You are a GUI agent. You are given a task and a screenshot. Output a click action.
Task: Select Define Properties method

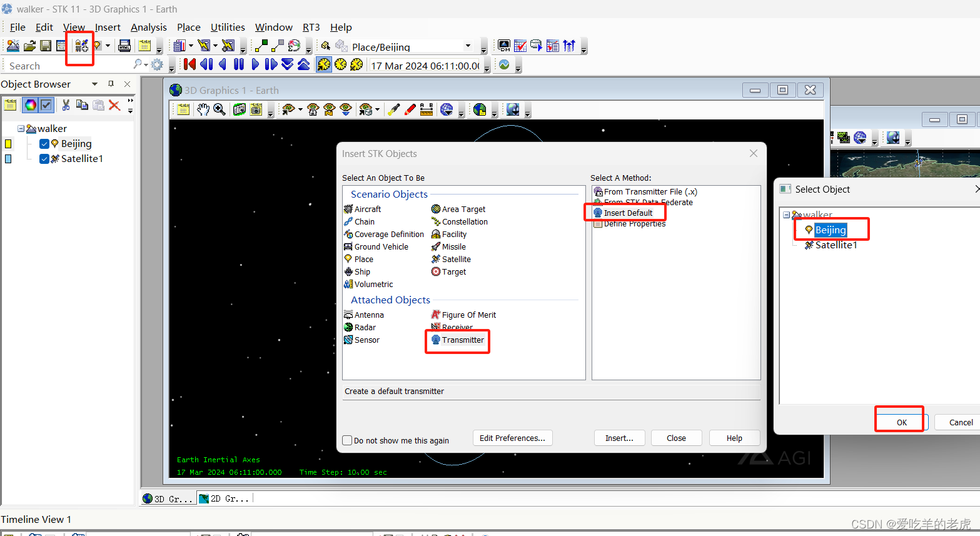pyautogui.click(x=630, y=223)
